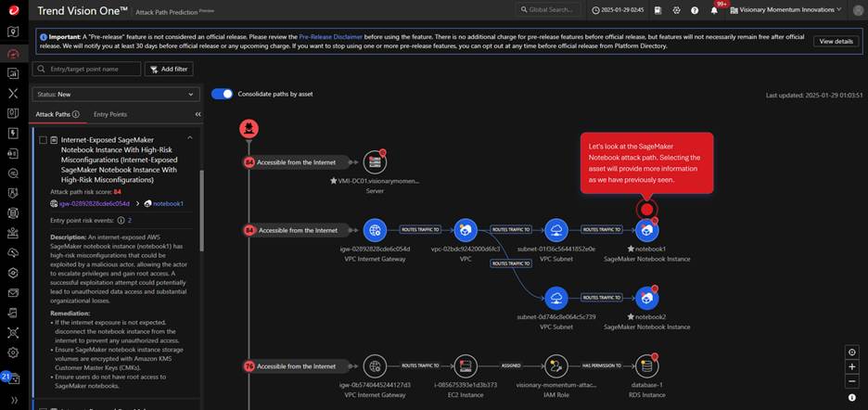Zoom in with the plus button
Viewport: 868px width, 410px height.
tap(852, 366)
